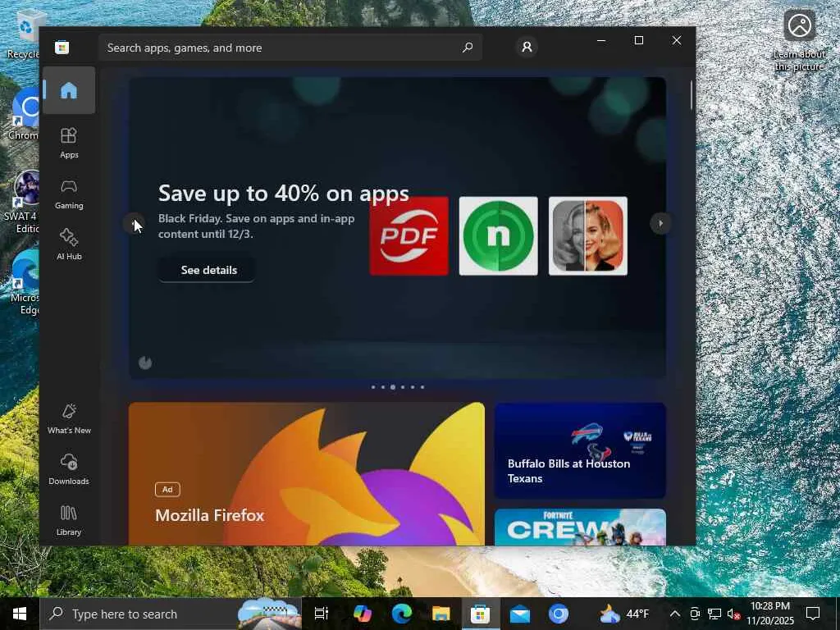Jump to the sixth carousel page dot
The height and width of the screenshot is (630, 840).
point(422,387)
